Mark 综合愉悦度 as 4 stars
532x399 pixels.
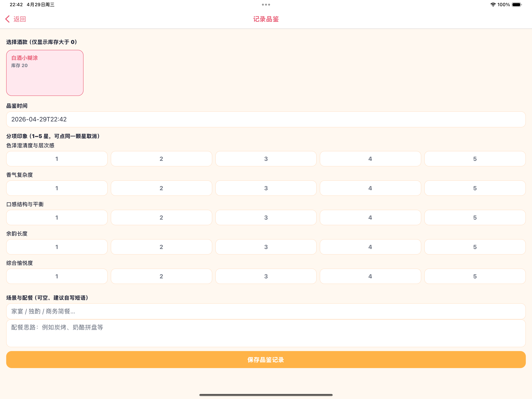tap(370, 276)
